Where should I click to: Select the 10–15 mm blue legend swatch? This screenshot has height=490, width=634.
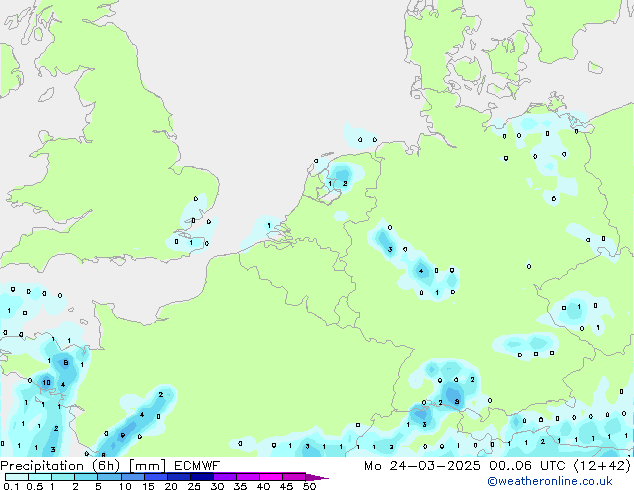[x=132, y=477]
